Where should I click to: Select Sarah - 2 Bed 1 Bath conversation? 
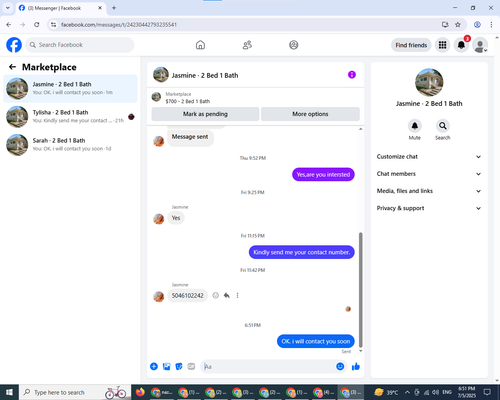tap(70, 145)
